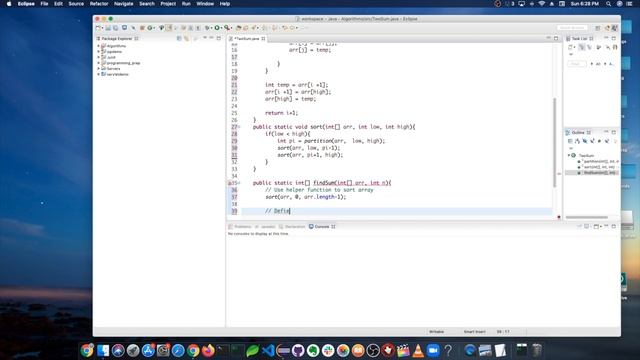
Task: Toggle Sort in Outline toolbar
Action: click(x=578, y=141)
